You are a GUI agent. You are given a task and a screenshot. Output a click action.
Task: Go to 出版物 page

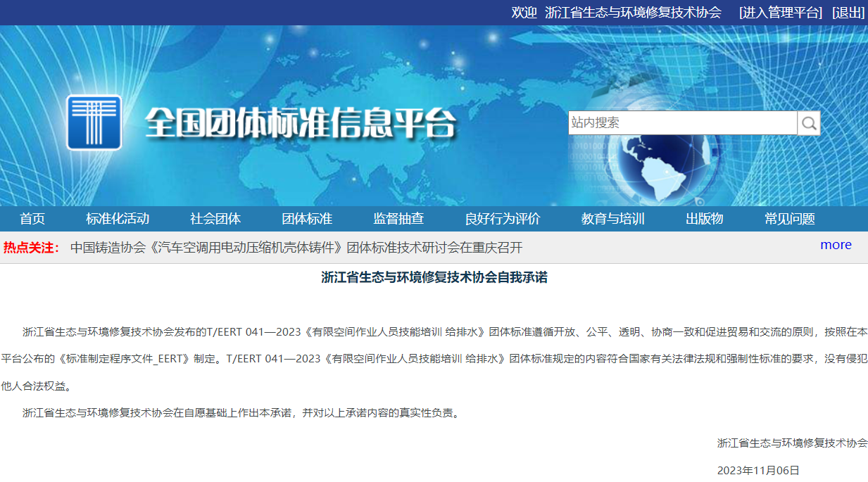[705, 219]
